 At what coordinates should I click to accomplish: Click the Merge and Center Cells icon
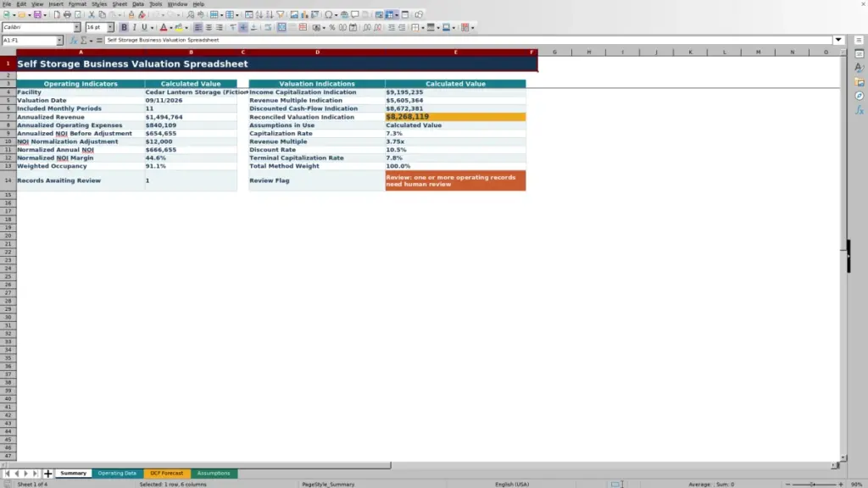tap(281, 28)
